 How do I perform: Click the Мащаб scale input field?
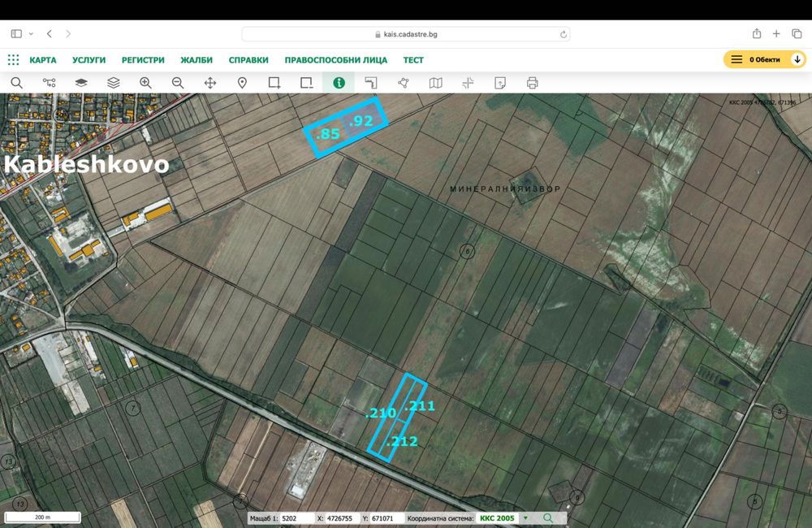tap(296, 518)
